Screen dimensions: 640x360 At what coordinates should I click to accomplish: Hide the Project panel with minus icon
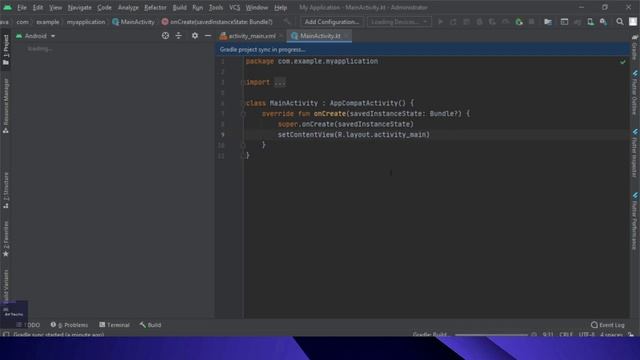click(208, 36)
